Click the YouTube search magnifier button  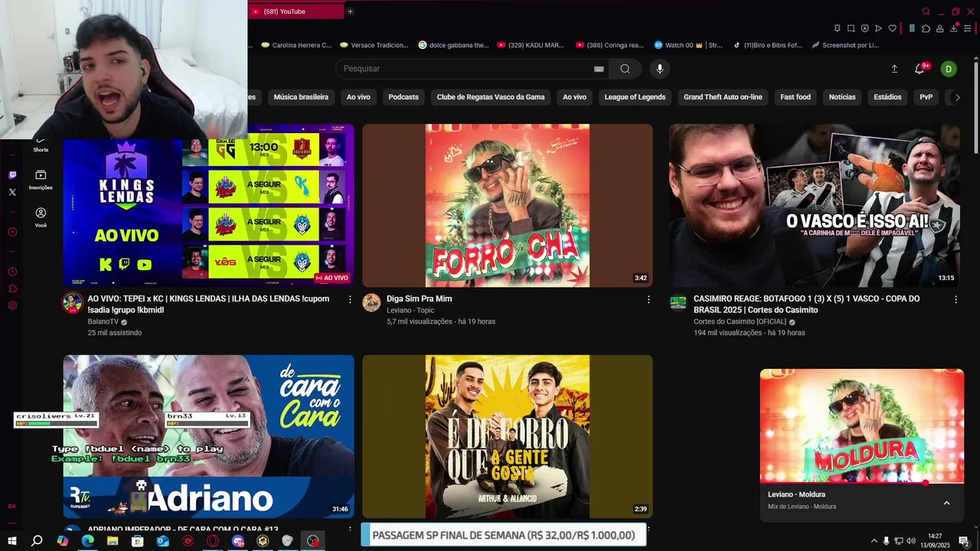625,69
